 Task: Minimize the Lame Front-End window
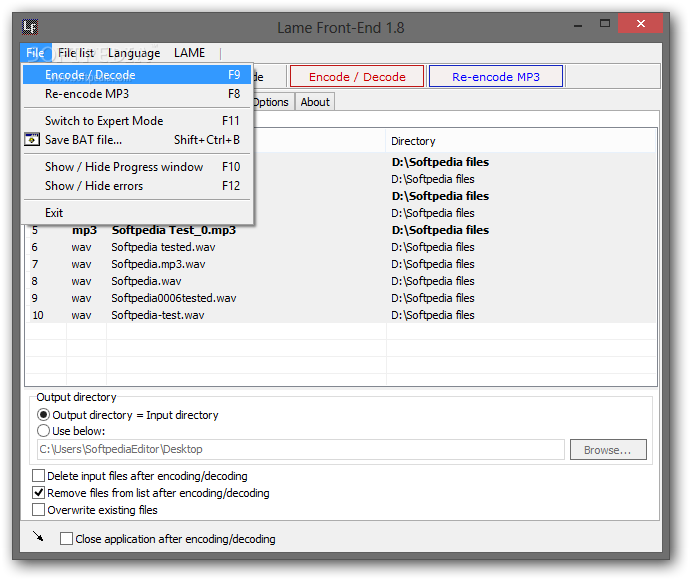pos(578,24)
